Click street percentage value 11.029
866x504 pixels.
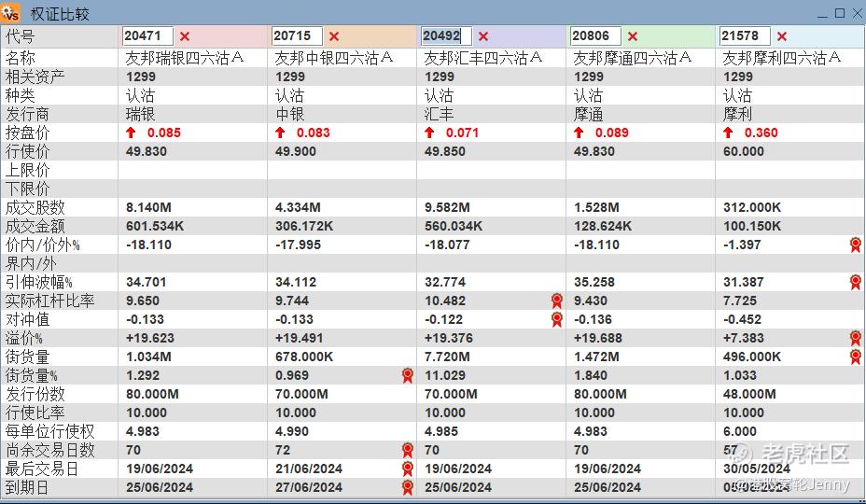(445, 376)
